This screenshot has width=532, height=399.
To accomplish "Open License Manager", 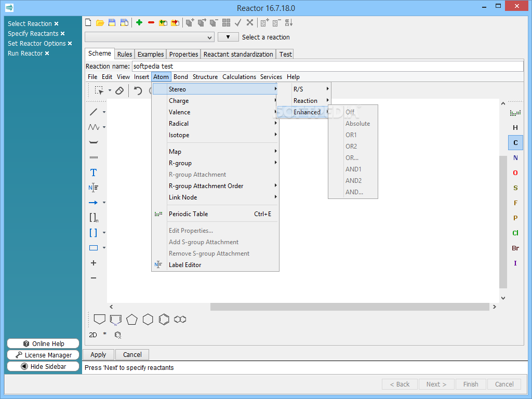I will tap(43, 355).
